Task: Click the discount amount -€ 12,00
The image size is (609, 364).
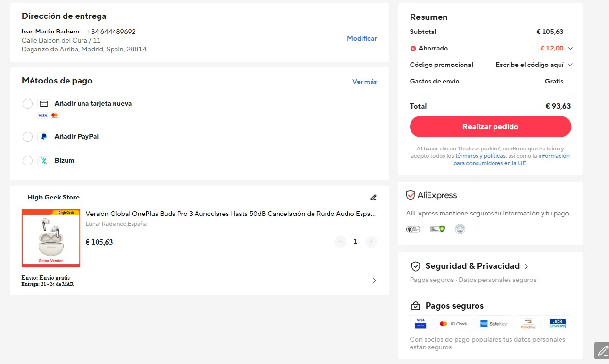Action: [x=551, y=49]
